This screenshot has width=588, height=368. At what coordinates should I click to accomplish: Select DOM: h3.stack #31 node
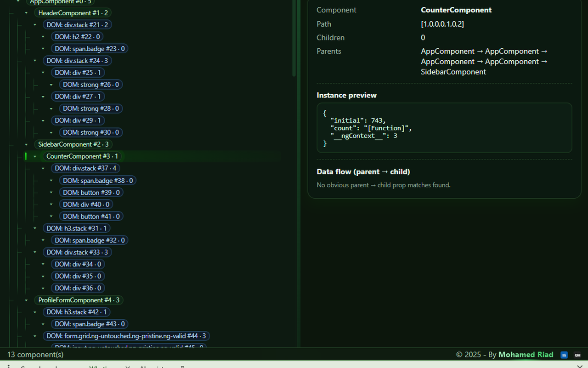(77, 228)
